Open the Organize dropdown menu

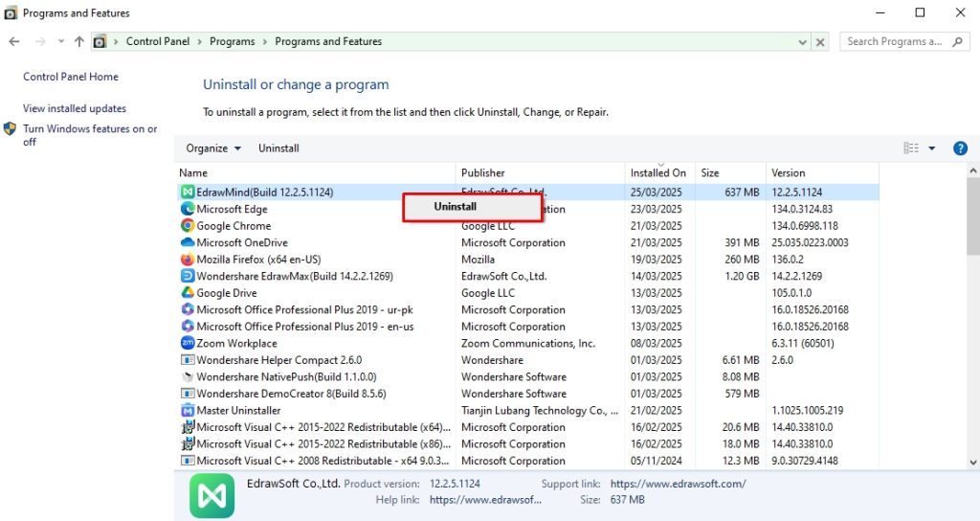point(213,148)
